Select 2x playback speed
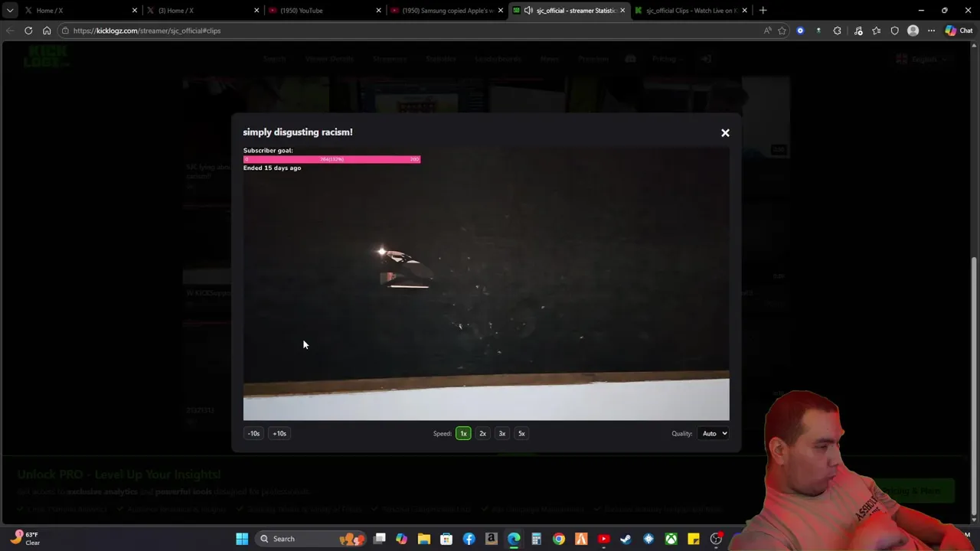The height and width of the screenshot is (551, 980). click(x=482, y=433)
